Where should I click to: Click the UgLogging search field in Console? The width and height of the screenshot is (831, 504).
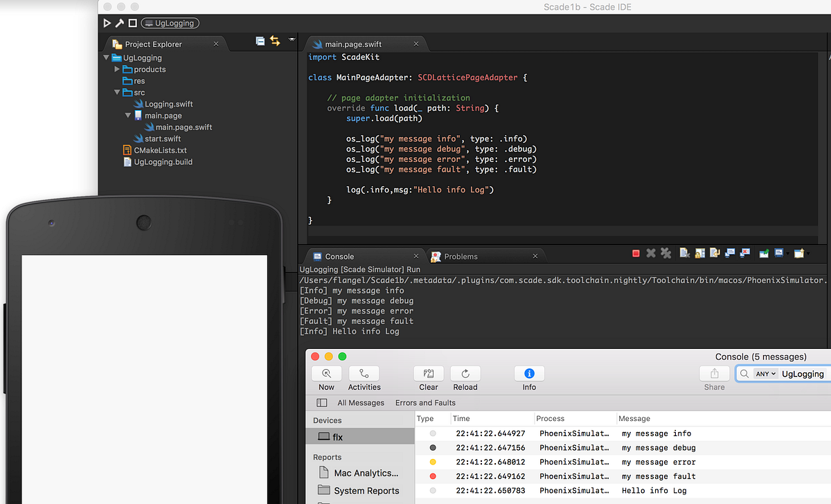[x=802, y=373]
